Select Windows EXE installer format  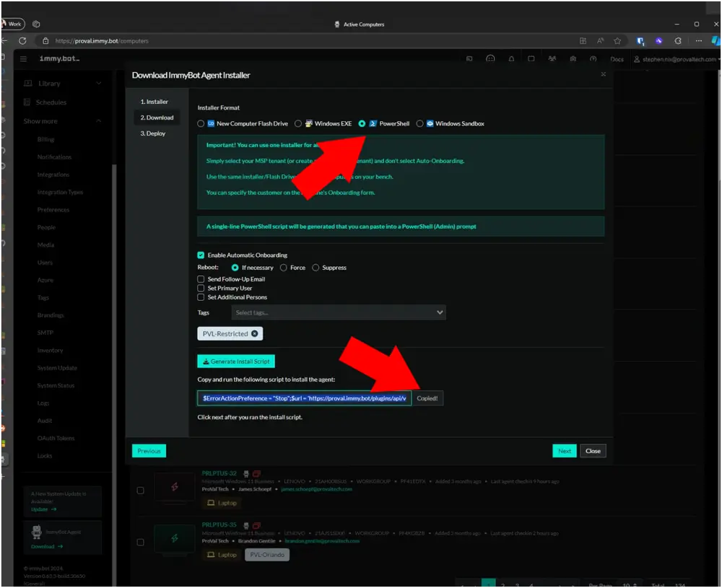298,124
